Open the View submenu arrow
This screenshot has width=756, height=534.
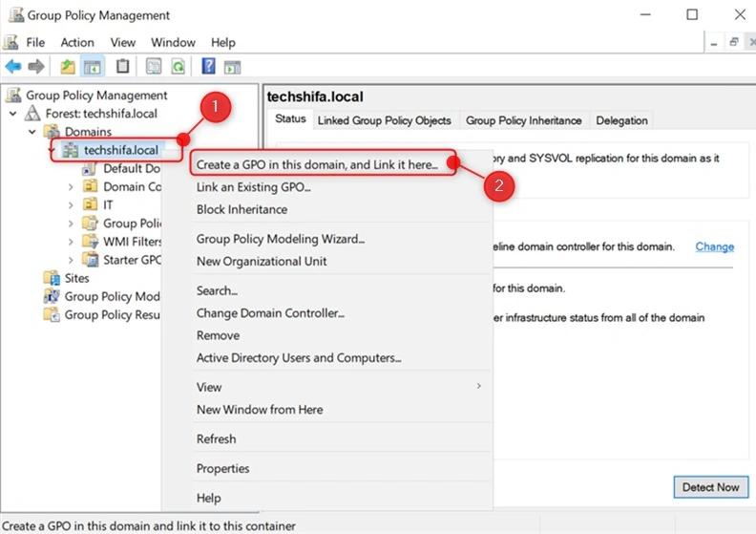click(x=479, y=386)
